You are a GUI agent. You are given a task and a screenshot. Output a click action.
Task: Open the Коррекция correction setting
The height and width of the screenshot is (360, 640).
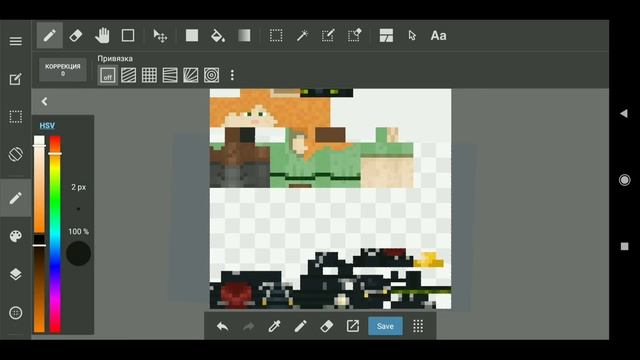[62, 69]
